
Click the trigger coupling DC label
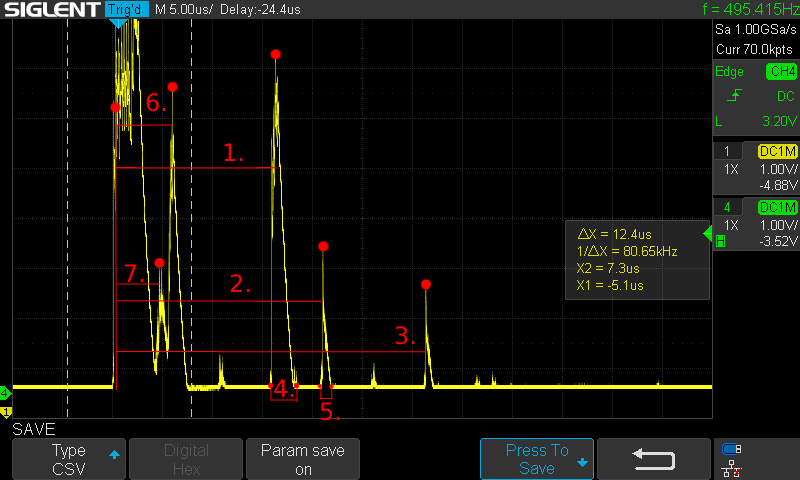[x=786, y=96]
